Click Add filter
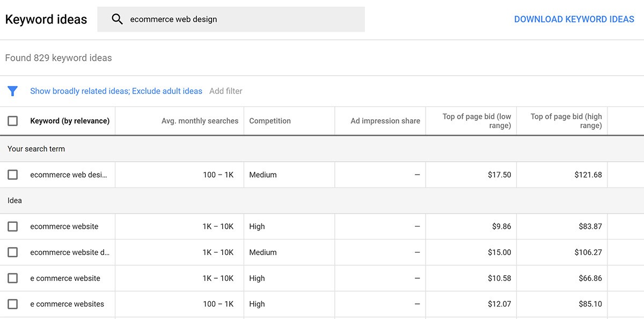Viewport: 644px width, 319px height. coord(225,91)
